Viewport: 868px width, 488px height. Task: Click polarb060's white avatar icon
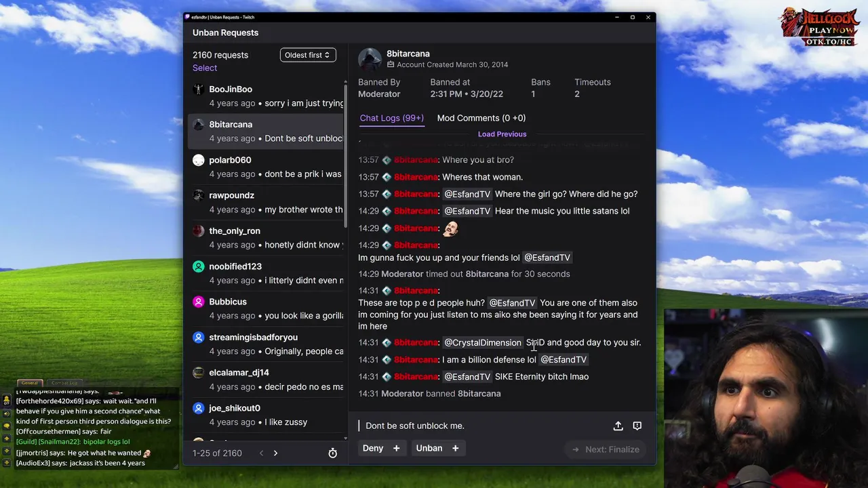[x=198, y=160]
